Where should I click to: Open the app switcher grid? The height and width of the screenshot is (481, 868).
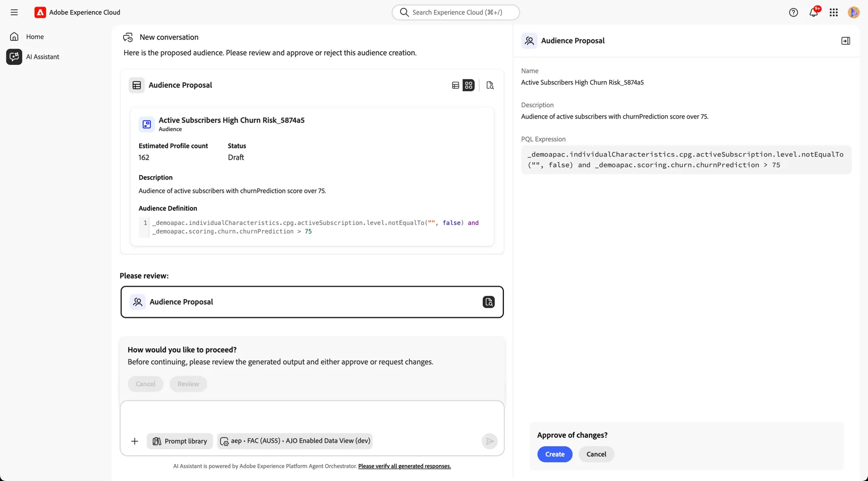coord(834,13)
